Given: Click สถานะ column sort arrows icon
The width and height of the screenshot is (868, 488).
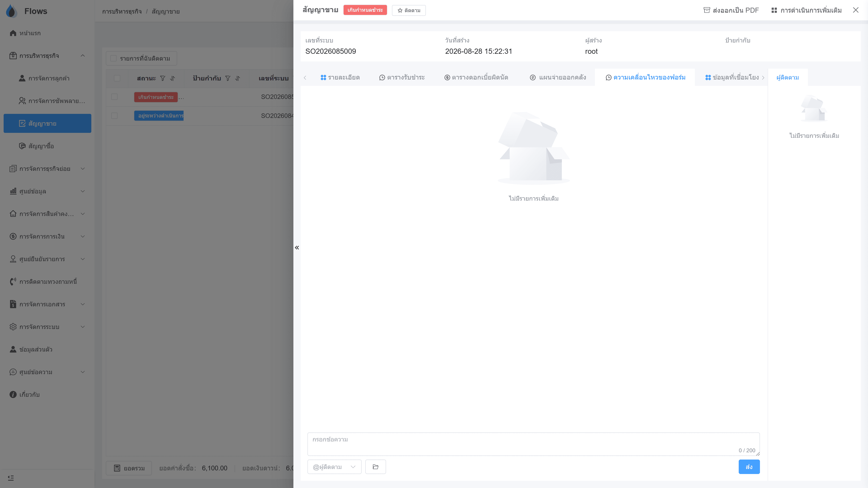Looking at the screenshot, I should point(172,78).
